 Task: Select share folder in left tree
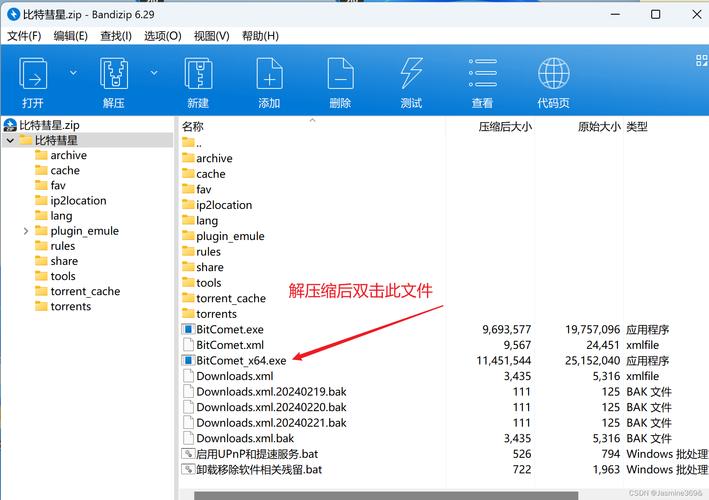[x=64, y=261]
